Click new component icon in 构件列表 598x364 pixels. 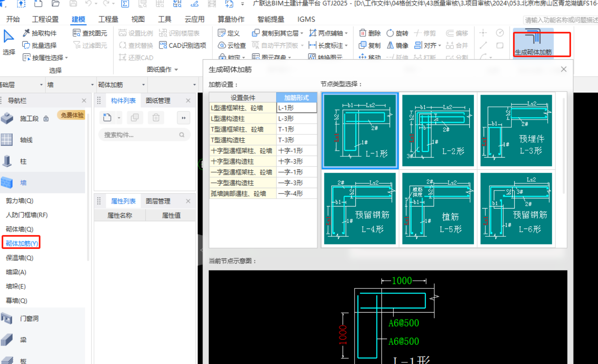pos(107,118)
